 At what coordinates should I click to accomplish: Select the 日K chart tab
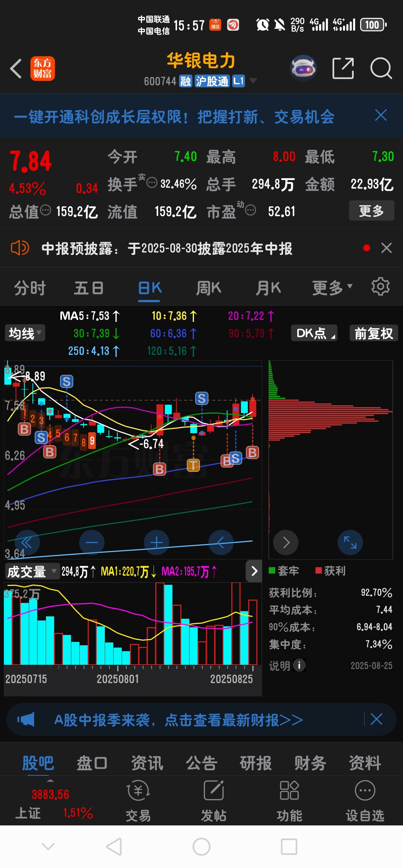[x=150, y=288]
